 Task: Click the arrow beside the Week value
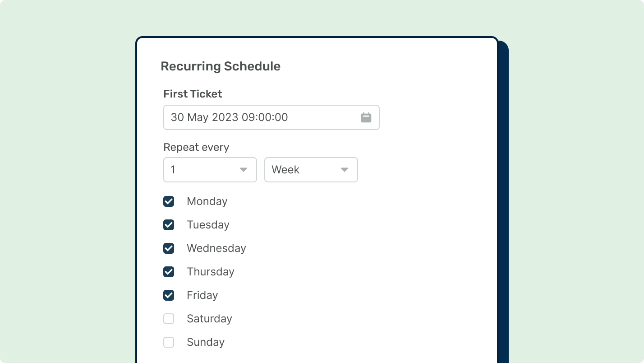click(345, 170)
